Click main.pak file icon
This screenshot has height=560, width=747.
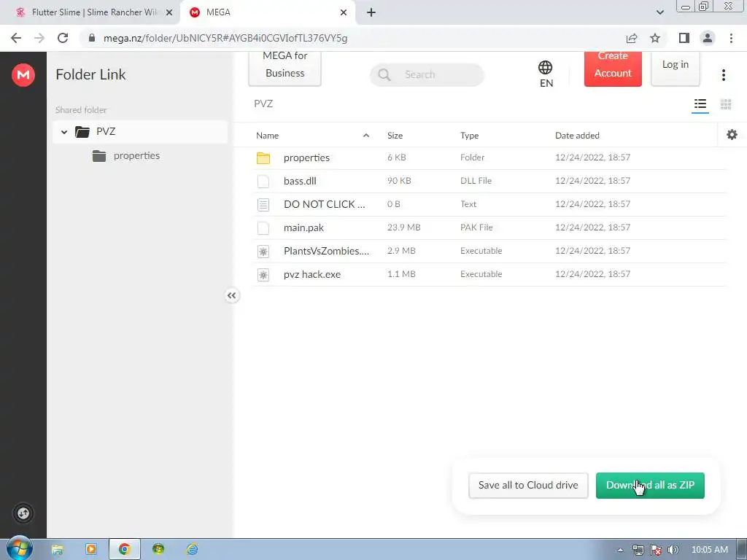click(x=263, y=227)
